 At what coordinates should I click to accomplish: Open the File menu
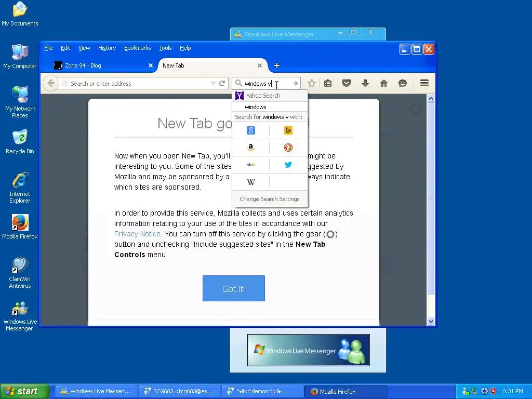pyautogui.click(x=48, y=48)
